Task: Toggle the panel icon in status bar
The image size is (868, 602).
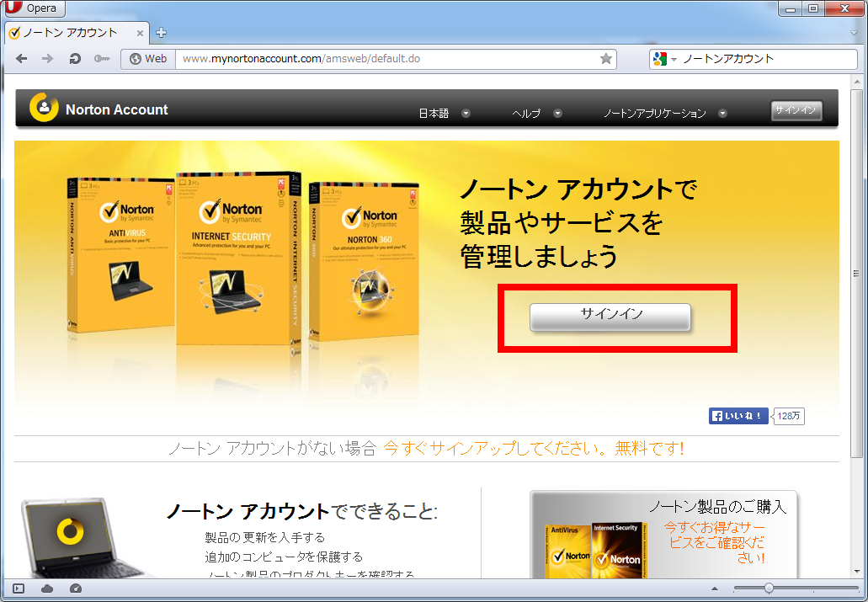Action: point(19,589)
